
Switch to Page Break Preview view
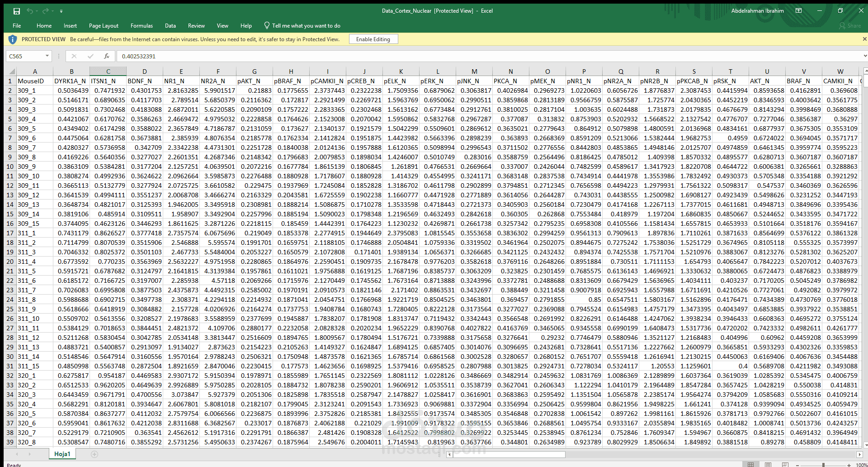point(785,465)
